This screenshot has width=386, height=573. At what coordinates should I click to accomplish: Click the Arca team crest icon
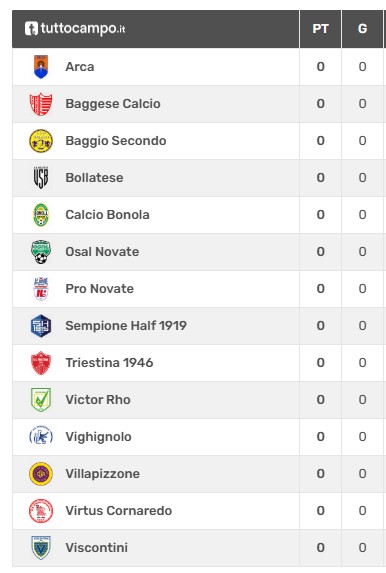click(x=41, y=67)
